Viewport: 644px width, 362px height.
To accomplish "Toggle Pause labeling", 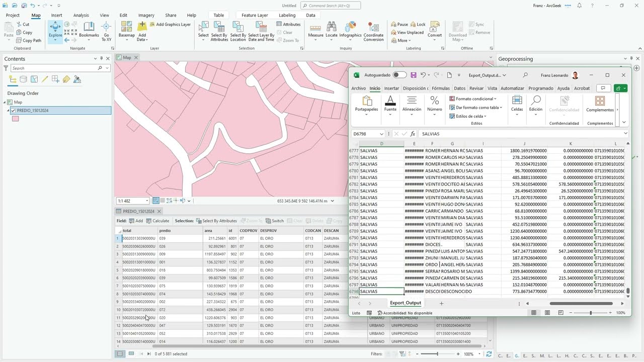I will tap(399, 24).
